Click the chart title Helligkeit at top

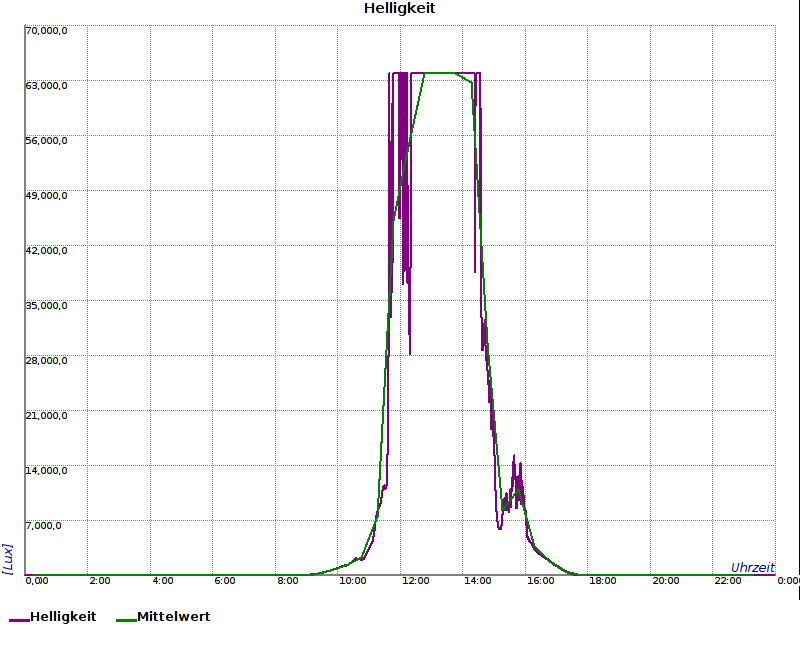coord(399,9)
